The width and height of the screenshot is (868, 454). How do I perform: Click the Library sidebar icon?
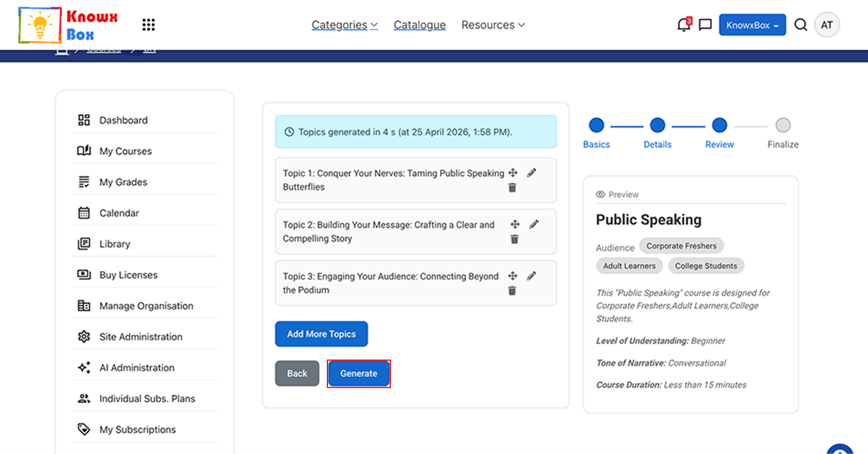(84, 243)
